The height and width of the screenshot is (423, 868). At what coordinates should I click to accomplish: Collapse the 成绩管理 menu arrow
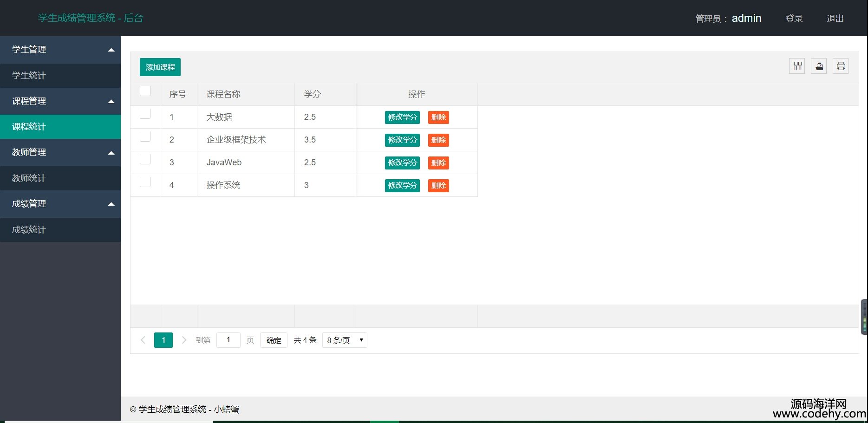coord(111,204)
